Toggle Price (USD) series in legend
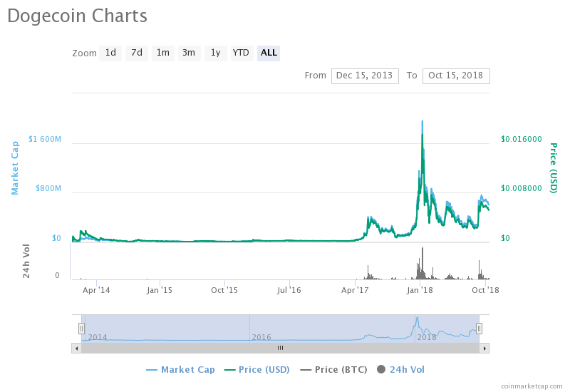The width and height of the screenshot is (570, 392). [x=257, y=370]
